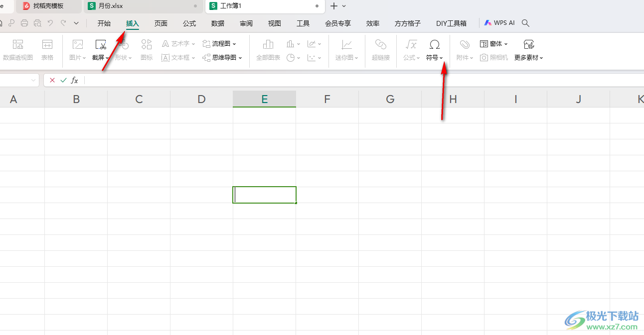This screenshot has width=644, height=335.
Task: Open the Flowchart (流程图) dropdown
Action: [219, 44]
